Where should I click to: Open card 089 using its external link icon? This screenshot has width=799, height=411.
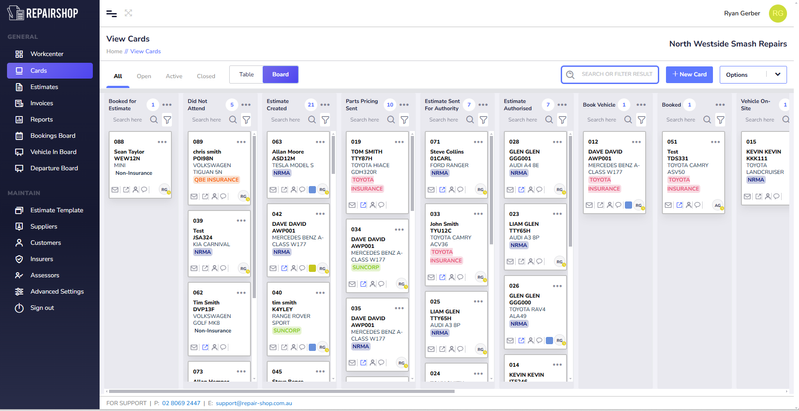[x=206, y=197]
